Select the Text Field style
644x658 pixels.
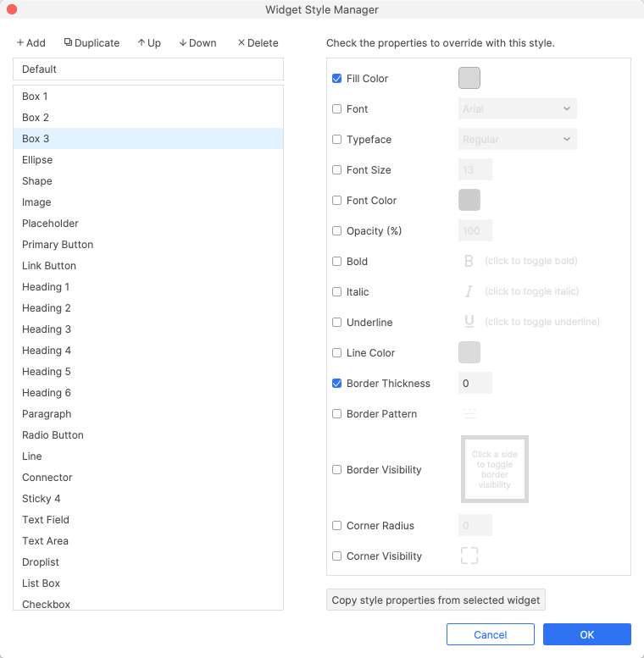click(148, 519)
